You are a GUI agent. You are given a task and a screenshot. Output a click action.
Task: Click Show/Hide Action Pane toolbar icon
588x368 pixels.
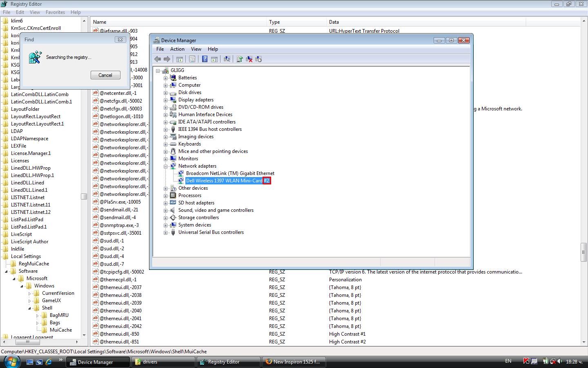point(214,59)
